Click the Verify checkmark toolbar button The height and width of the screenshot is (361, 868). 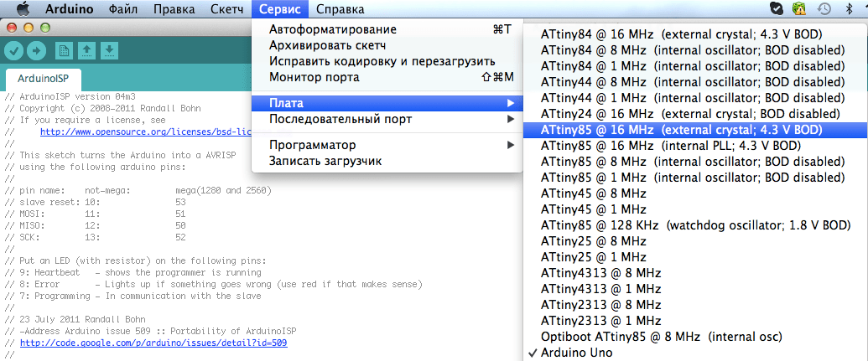tap(14, 50)
